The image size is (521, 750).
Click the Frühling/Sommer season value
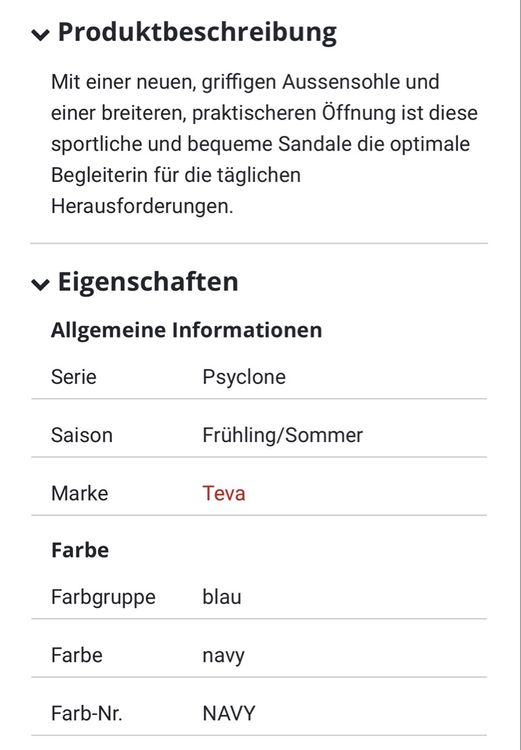tap(282, 435)
